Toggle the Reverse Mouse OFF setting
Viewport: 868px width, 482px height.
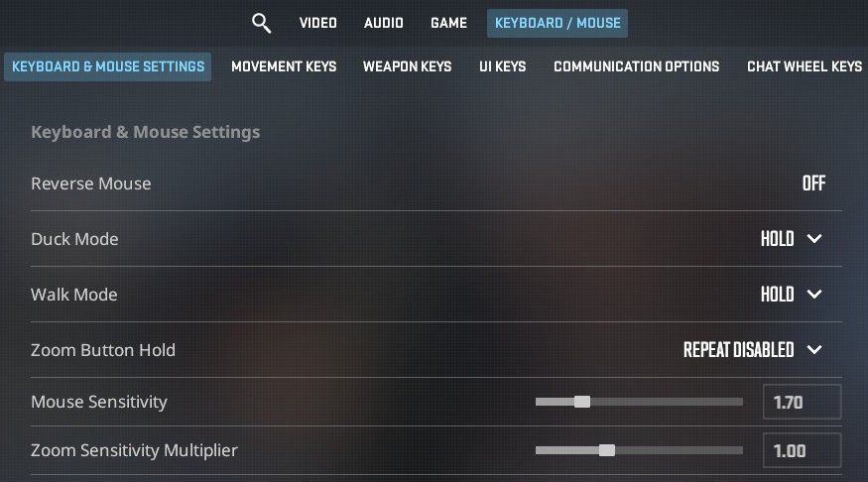pos(813,183)
